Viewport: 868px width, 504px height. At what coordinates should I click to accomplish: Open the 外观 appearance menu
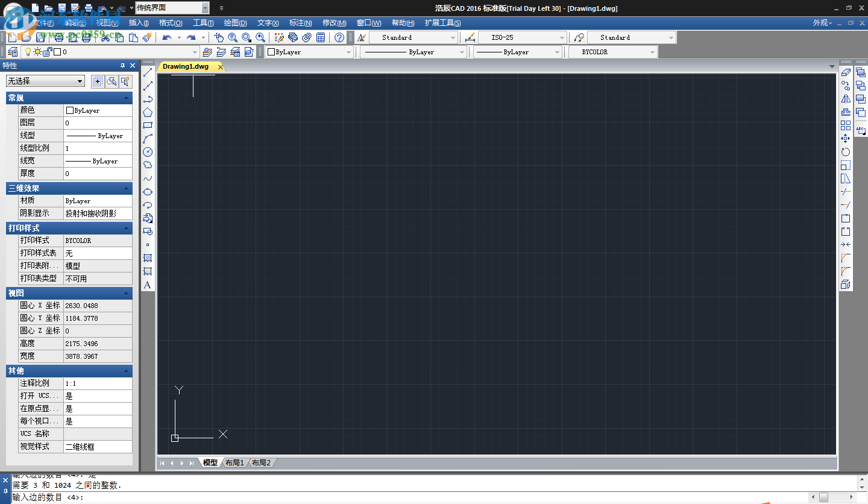tap(822, 23)
